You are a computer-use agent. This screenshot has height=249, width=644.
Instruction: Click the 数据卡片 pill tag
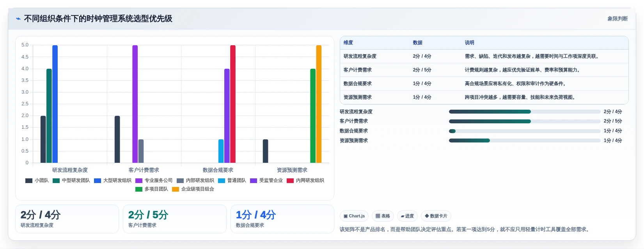pos(436,216)
